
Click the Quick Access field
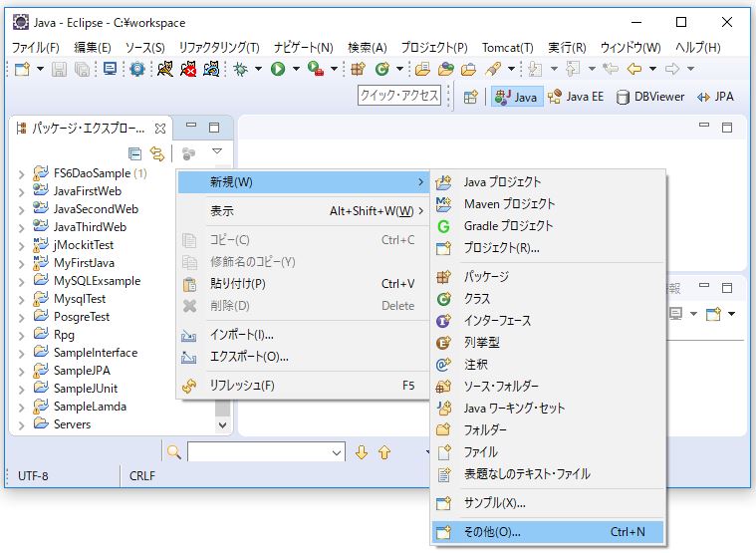click(x=399, y=96)
